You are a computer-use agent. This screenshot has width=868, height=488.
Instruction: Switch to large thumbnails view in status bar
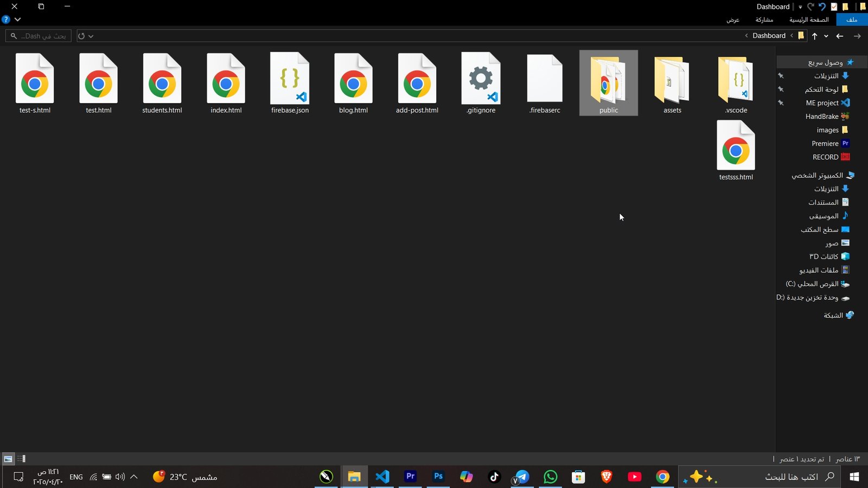(x=8, y=459)
